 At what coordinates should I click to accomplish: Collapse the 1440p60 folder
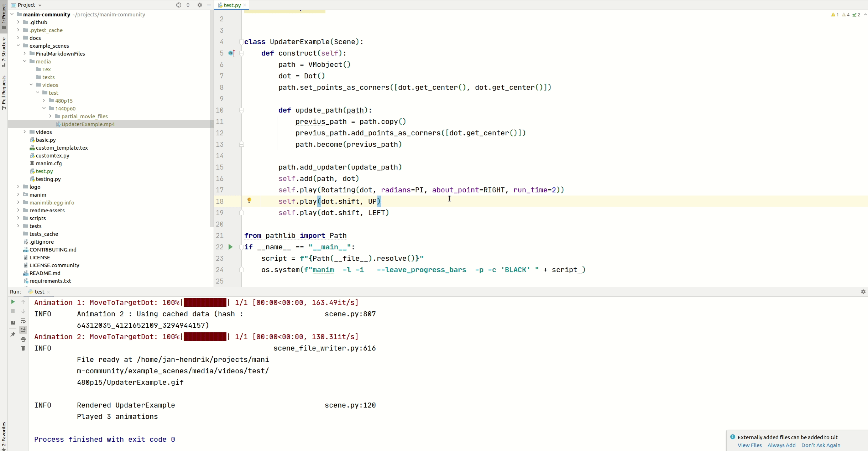[43, 108]
